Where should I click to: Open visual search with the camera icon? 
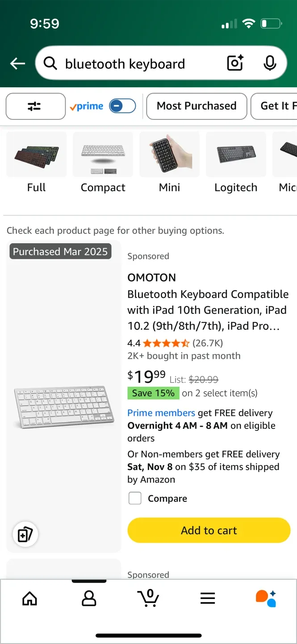[x=234, y=63]
